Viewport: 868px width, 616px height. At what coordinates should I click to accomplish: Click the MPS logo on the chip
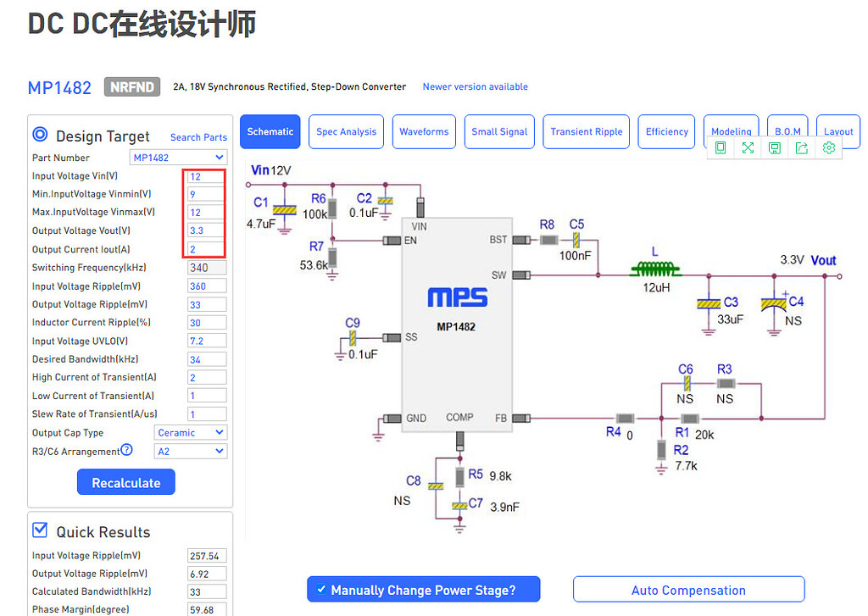point(457,298)
